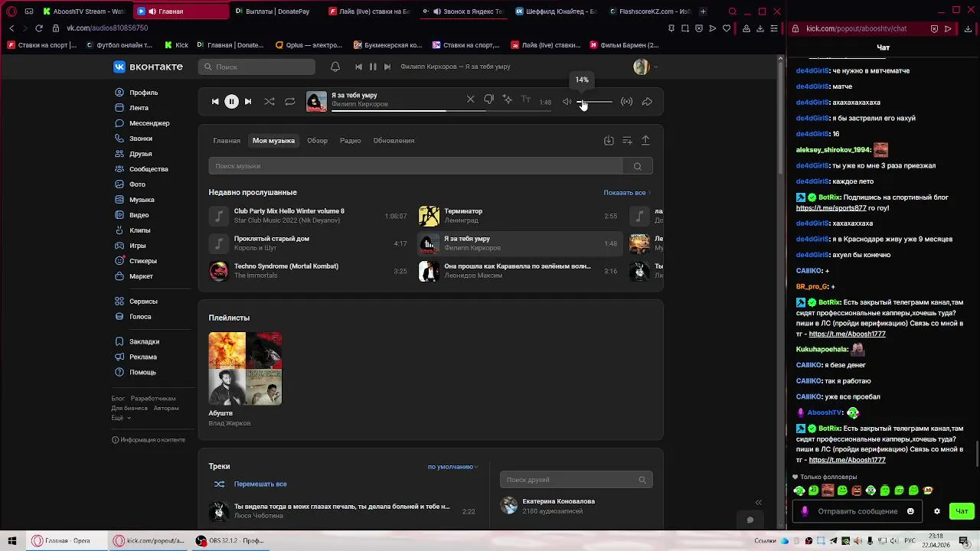Open Windows Start menu
980x551 pixels.
[12, 541]
